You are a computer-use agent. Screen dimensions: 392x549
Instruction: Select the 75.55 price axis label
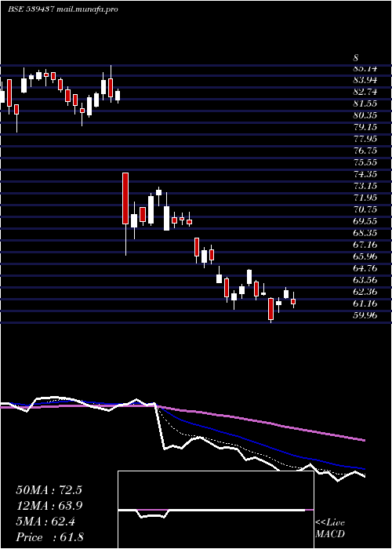click(x=365, y=162)
